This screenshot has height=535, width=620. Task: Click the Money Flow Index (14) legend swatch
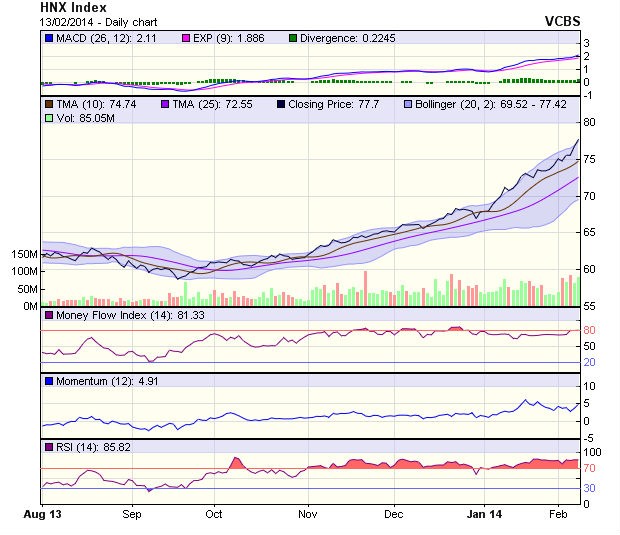[x=49, y=316]
